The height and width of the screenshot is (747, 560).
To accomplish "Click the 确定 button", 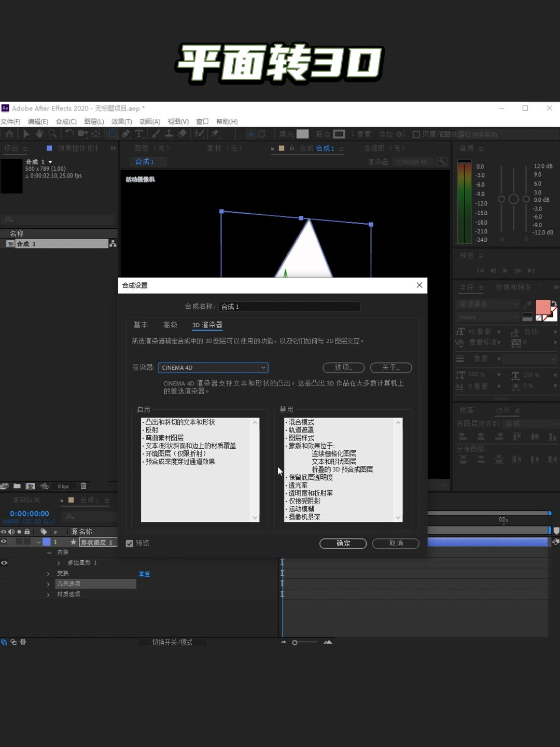I will coord(343,543).
